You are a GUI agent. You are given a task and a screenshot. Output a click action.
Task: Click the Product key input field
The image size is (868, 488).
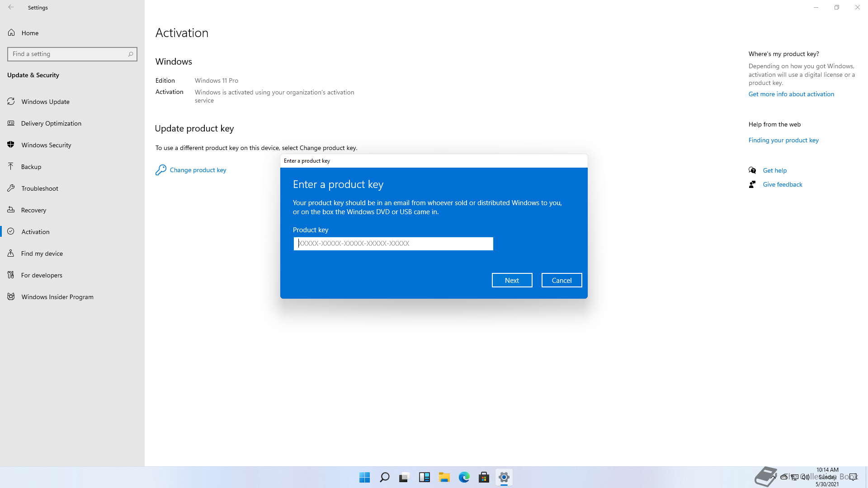coord(393,244)
